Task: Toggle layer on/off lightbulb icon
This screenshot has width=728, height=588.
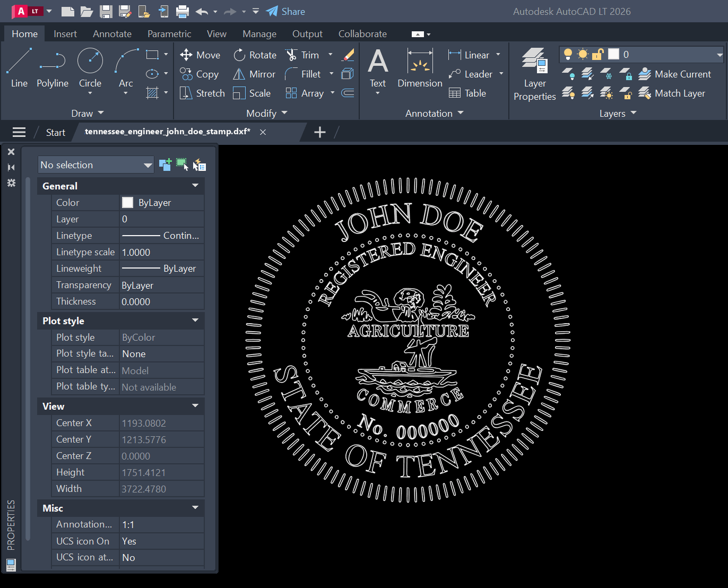Action: (568, 54)
